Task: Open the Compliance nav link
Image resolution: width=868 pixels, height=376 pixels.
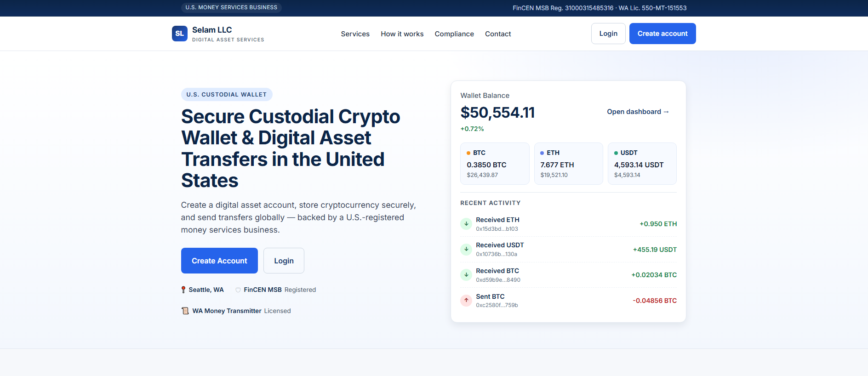Action: (454, 34)
